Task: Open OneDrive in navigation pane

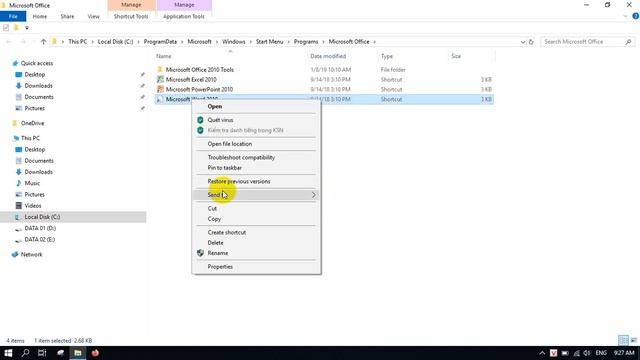Action: click(32, 123)
